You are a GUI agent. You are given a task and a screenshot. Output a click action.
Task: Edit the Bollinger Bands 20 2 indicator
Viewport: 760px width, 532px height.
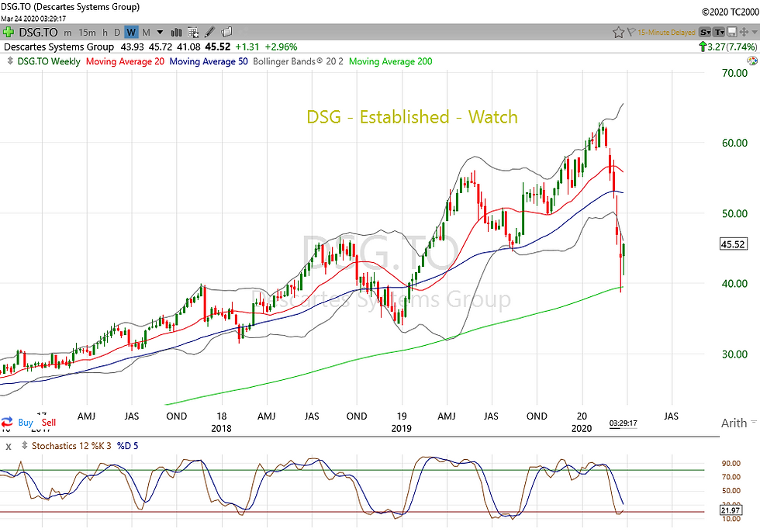298,61
